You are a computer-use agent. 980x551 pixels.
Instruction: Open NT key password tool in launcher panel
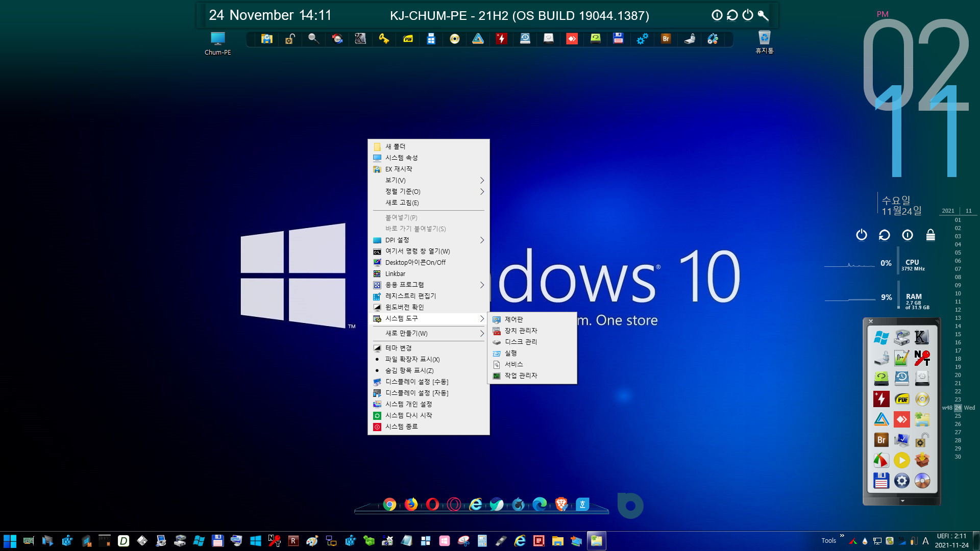click(922, 358)
